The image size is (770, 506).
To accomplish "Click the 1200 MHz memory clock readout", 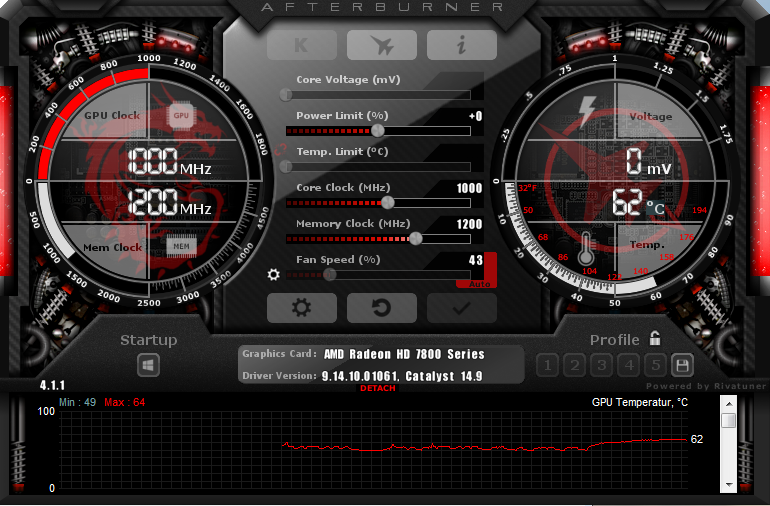I will (x=169, y=202).
